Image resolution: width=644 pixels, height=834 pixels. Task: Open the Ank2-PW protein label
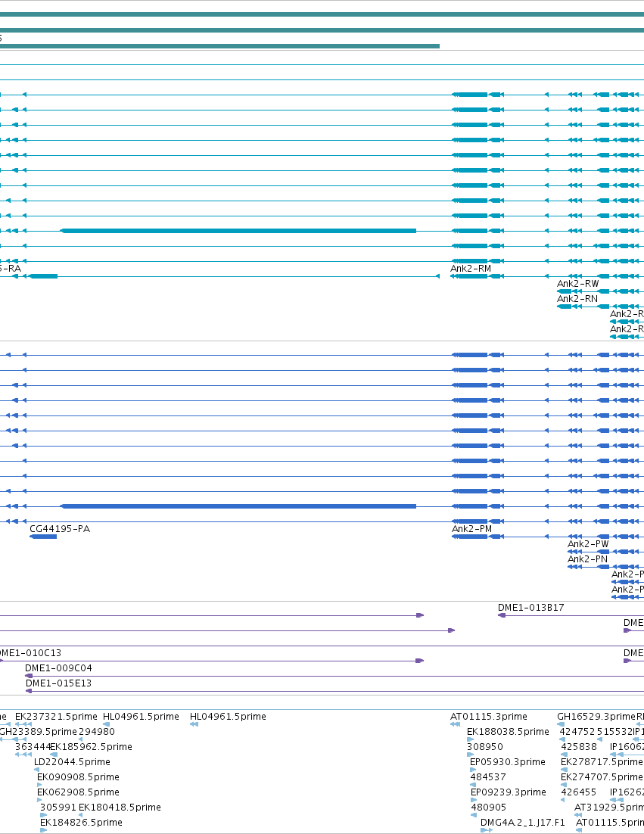pos(588,544)
